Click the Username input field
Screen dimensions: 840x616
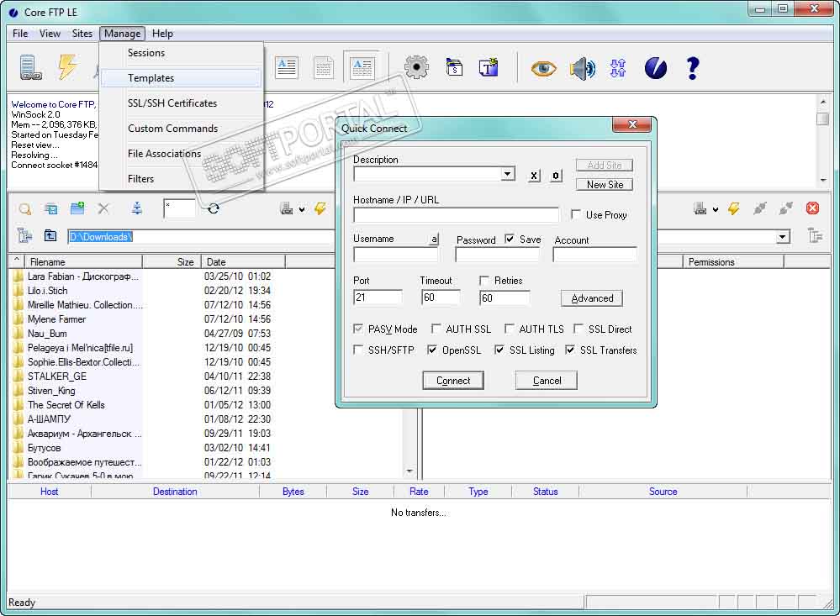(395, 255)
